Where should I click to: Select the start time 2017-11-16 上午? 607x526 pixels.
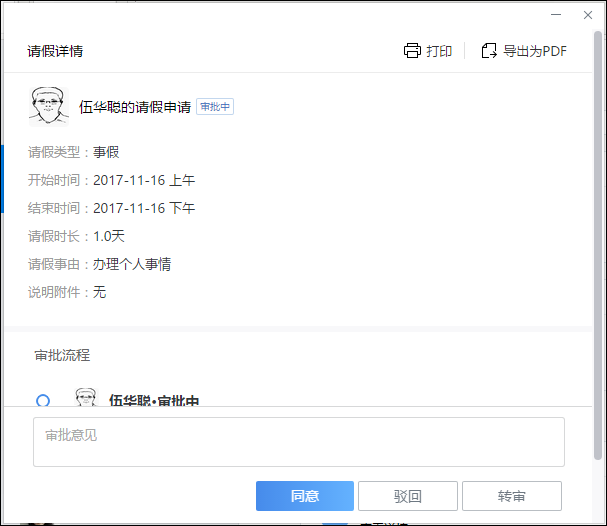[x=144, y=181]
